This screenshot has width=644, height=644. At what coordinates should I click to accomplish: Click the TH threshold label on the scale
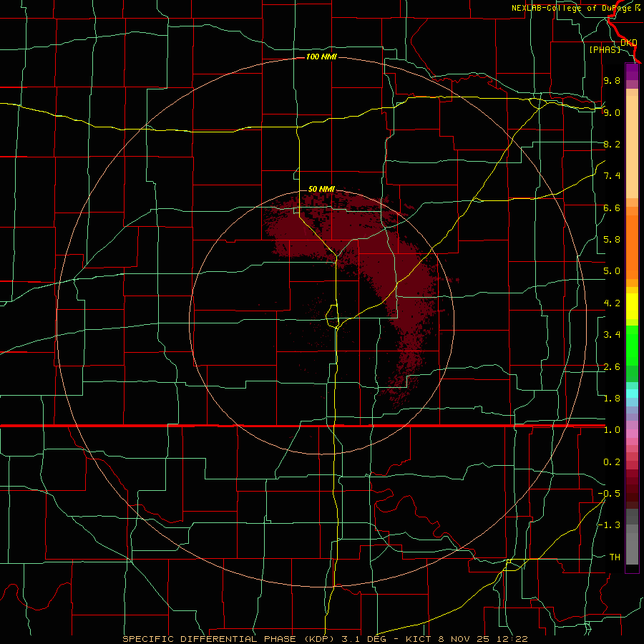pyautogui.click(x=615, y=557)
